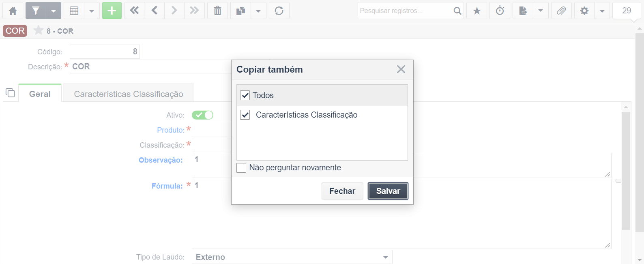Expand the settings gear dropdown arrow
The width and height of the screenshot is (644, 264).
[602, 11]
